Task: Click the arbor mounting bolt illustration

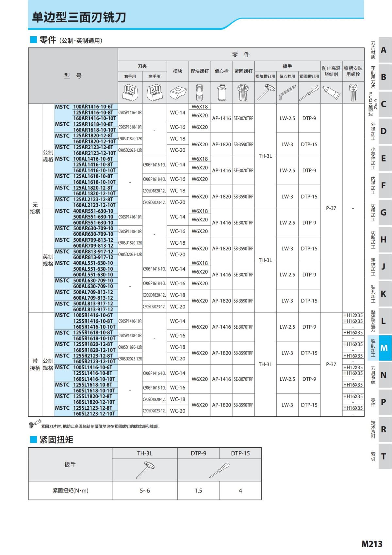Action: pos(353,93)
